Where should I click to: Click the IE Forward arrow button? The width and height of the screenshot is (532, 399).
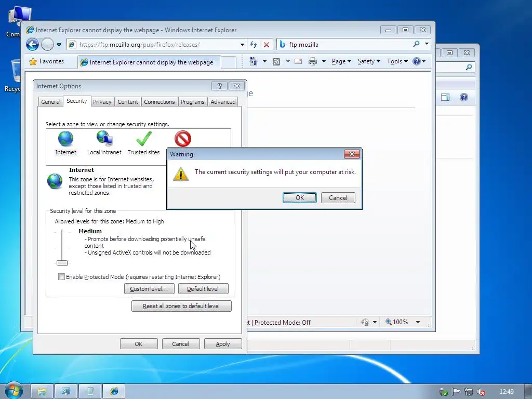(47, 45)
